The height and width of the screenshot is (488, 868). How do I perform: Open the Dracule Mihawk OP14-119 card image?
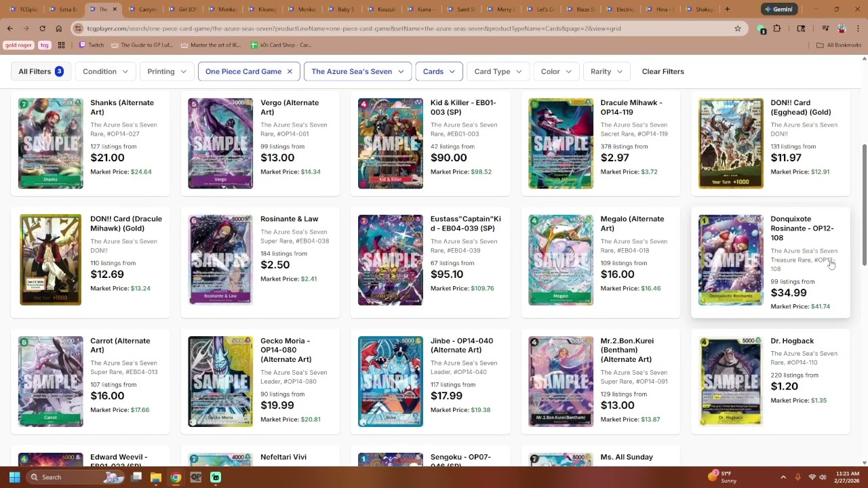point(561,143)
